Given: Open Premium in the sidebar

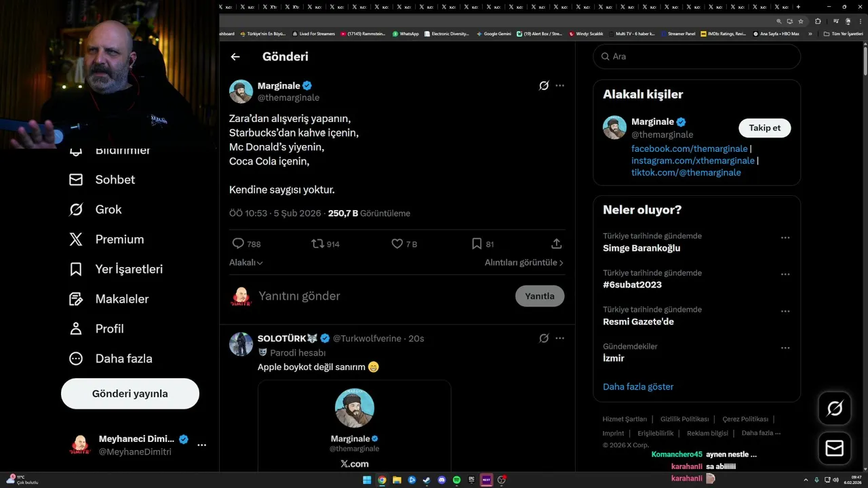Looking at the screenshot, I should [x=106, y=239].
